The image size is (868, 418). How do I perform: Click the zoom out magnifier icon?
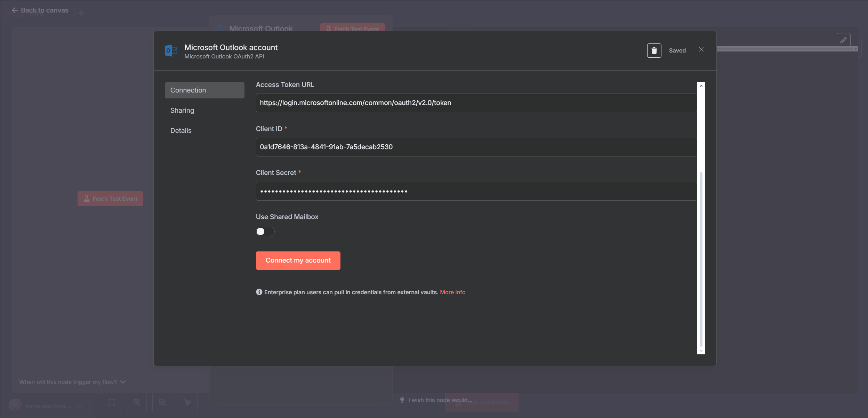coord(162,402)
